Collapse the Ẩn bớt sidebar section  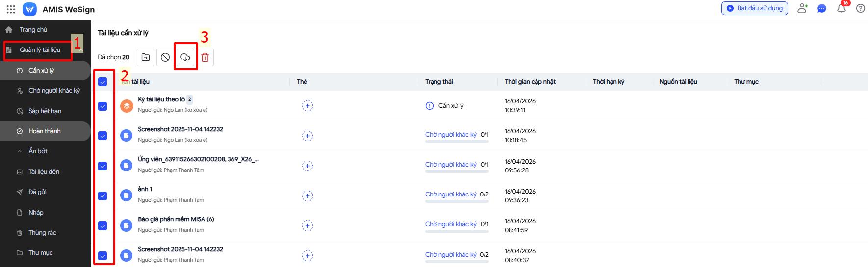pos(37,151)
